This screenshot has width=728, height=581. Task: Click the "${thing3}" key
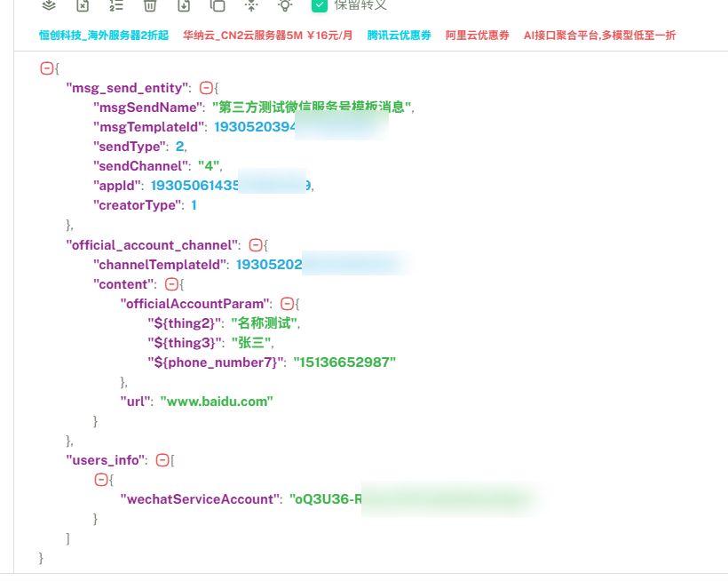[x=184, y=343]
